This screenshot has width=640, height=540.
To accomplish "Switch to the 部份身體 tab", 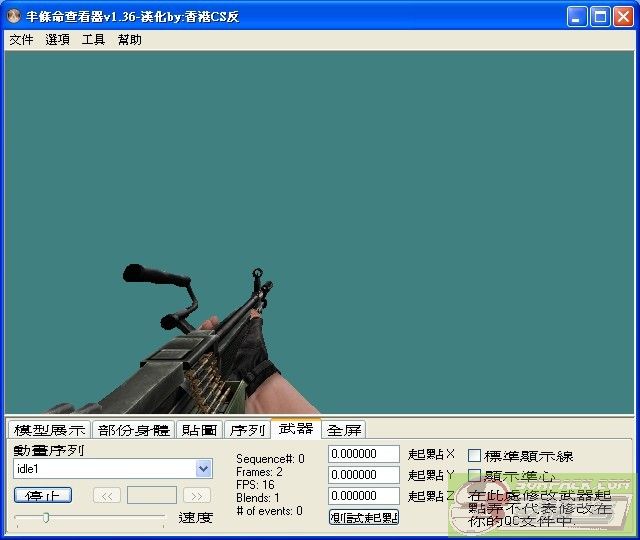I will pos(133,430).
